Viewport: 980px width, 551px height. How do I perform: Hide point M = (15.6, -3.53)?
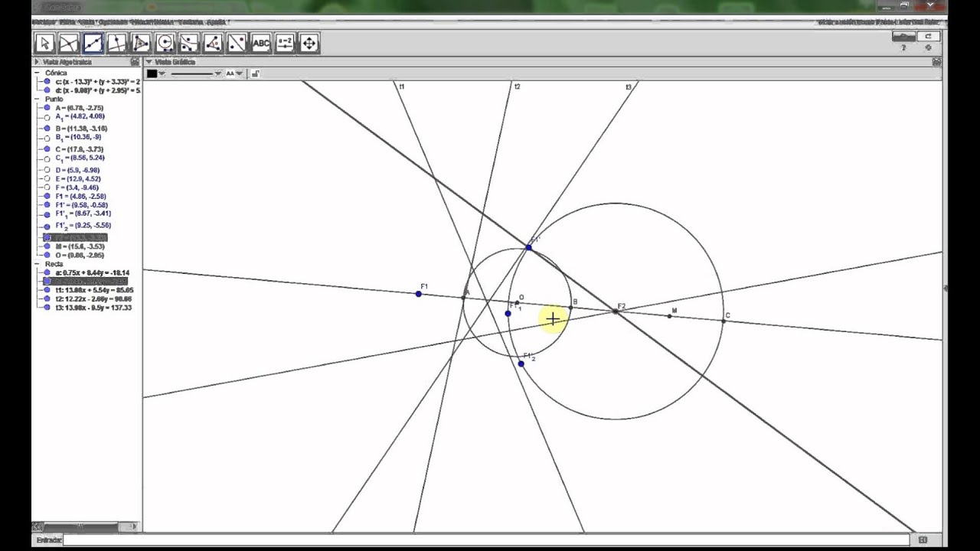click(x=47, y=246)
